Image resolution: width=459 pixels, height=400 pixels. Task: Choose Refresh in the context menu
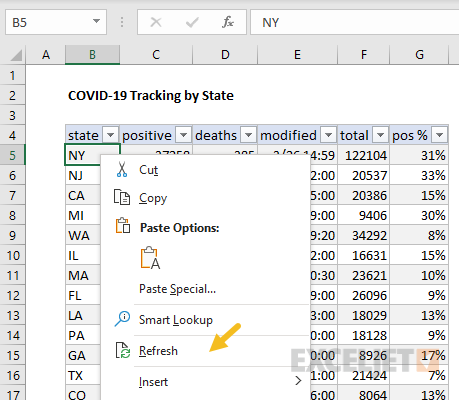click(205, 351)
